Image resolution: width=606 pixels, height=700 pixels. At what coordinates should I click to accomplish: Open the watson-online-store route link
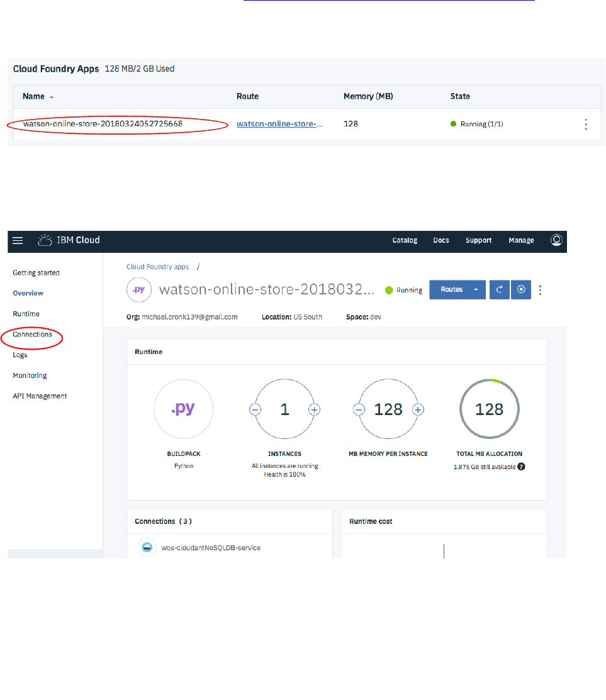[x=279, y=124]
